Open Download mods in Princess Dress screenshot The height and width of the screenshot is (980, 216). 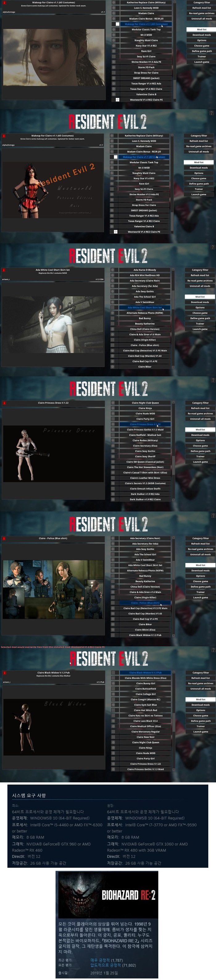(x=200, y=435)
